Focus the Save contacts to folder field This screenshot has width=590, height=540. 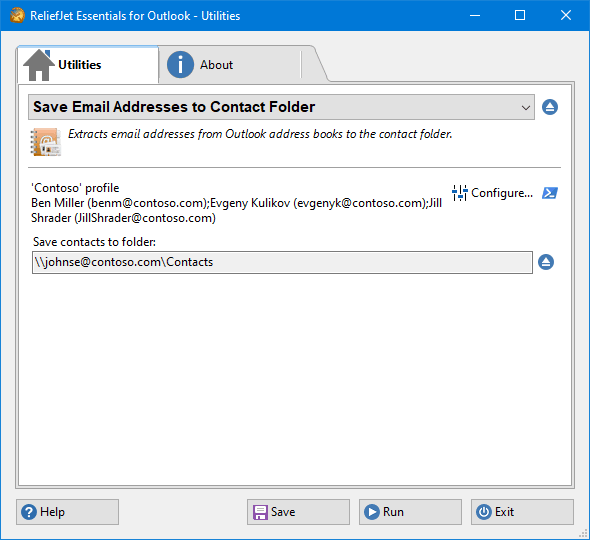pos(282,262)
